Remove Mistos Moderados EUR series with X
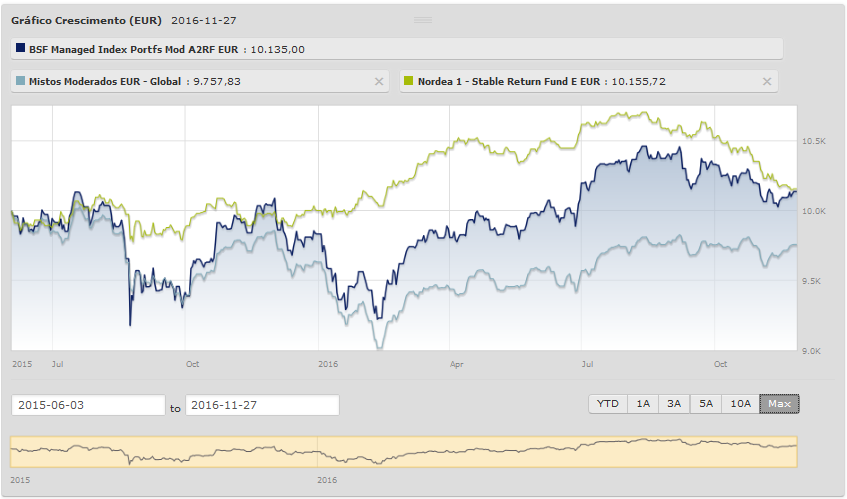Image resolution: width=847 pixels, height=499 pixels. [379, 82]
